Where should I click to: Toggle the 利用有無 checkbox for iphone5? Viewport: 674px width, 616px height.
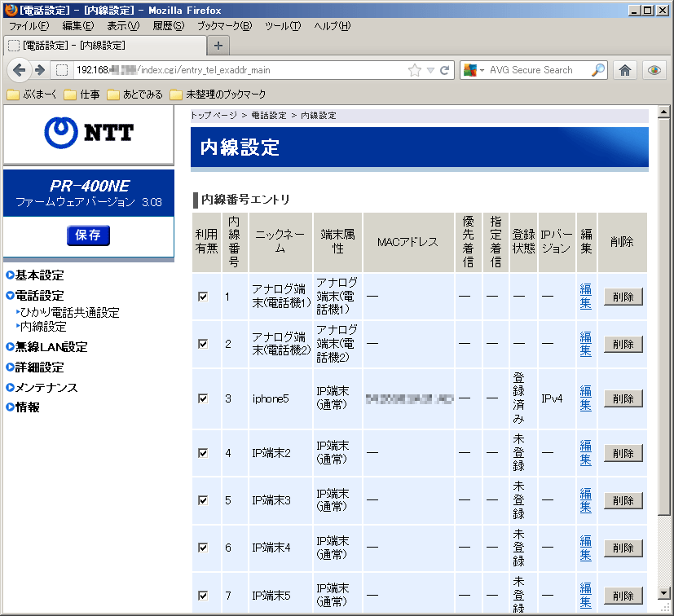tap(203, 398)
